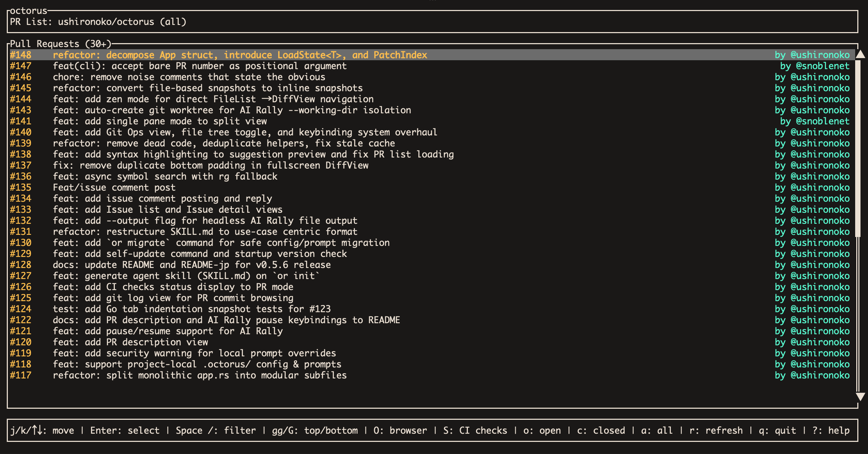Click 'r: refresh' hint in footer
868x454 pixels.
click(x=716, y=430)
